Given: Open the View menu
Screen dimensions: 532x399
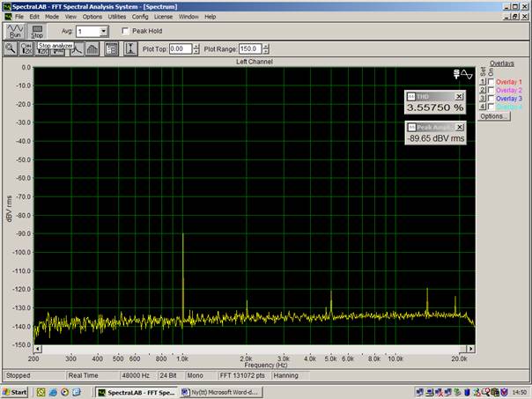Looking at the screenshot, I should coord(70,17).
